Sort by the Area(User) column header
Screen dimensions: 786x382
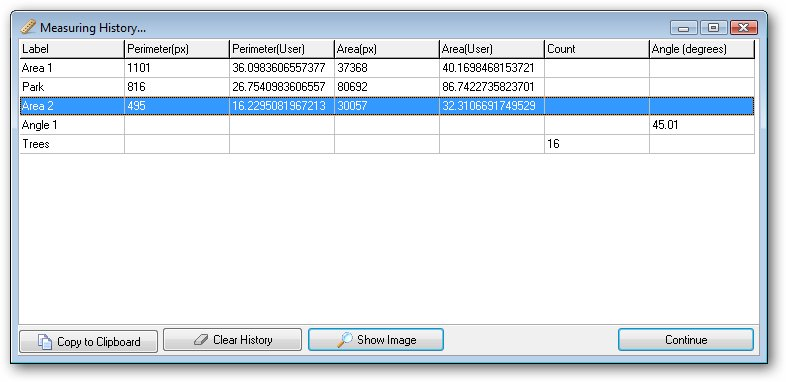[492, 49]
